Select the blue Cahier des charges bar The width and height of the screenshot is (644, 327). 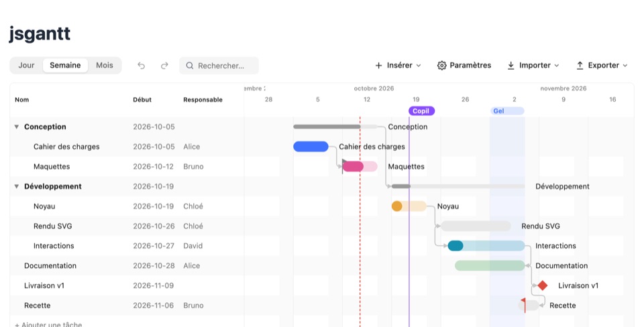(311, 147)
